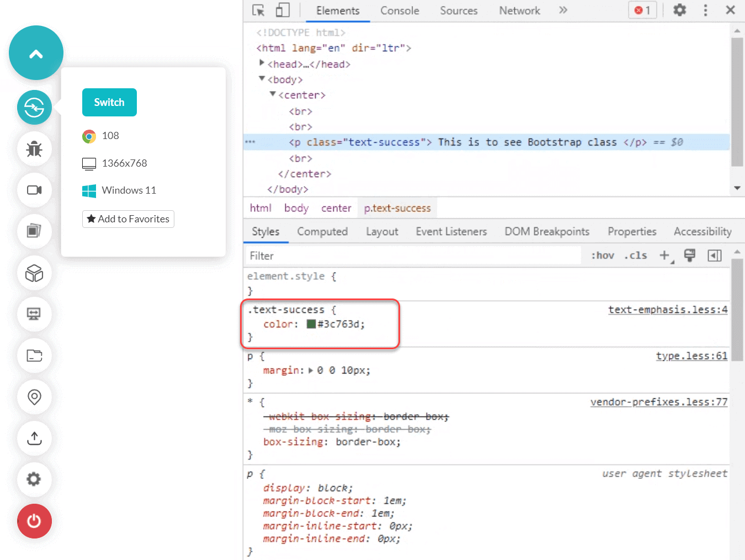Click the geolocation pin icon in sidebar
This screenshot has height=560, width=745.
pos(34,397)
